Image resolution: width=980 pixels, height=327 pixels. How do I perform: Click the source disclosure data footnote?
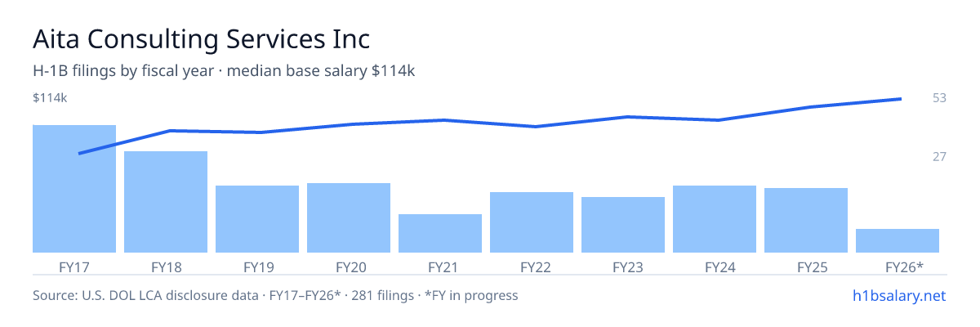[275, 295]
